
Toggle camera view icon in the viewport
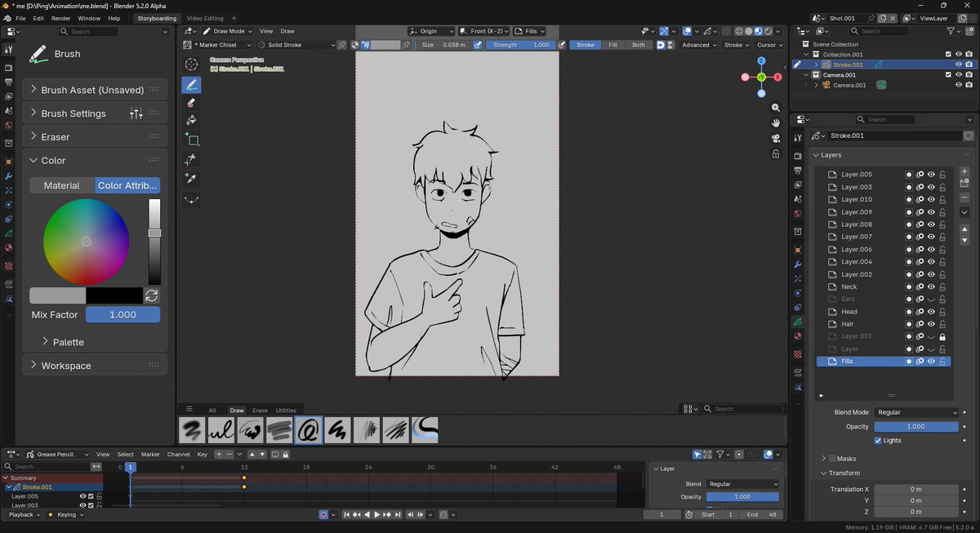tap(775, 138)
